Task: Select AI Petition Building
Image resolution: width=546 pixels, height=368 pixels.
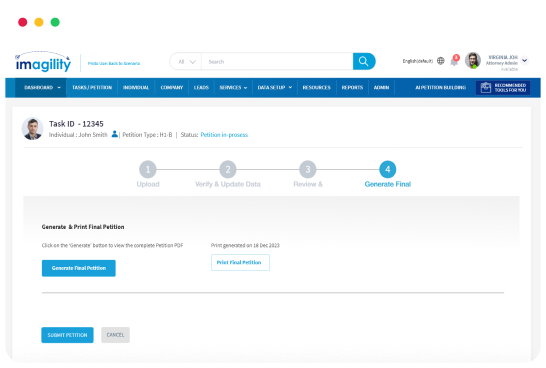Action: pyautogui.click(x=440, y=88)
